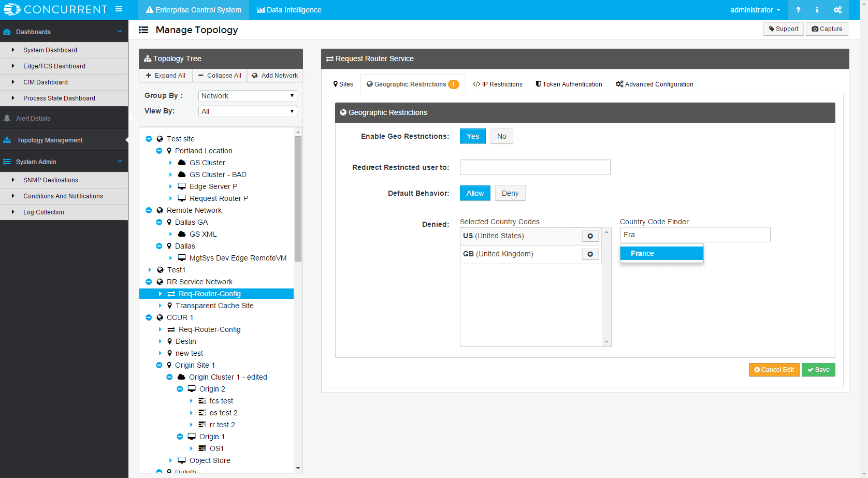The image size is (868, 478).
Task: Click the Country Code Finder input field
Action: coord(695,235)
